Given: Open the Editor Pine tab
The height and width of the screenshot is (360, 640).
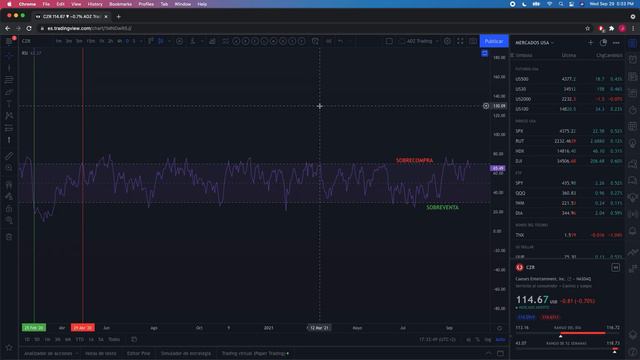Looking at the screenshot, I should [x=139, y=353].
